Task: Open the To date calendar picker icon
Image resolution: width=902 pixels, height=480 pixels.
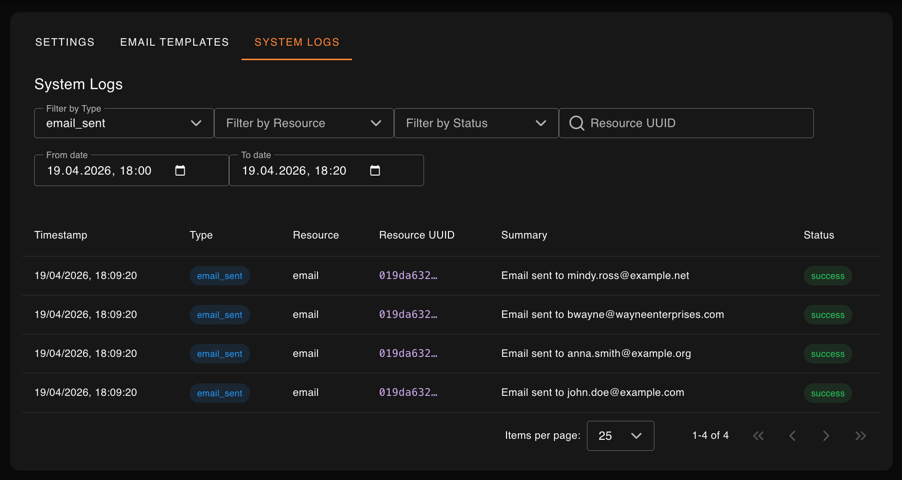Action: click(x=375, y=170)
